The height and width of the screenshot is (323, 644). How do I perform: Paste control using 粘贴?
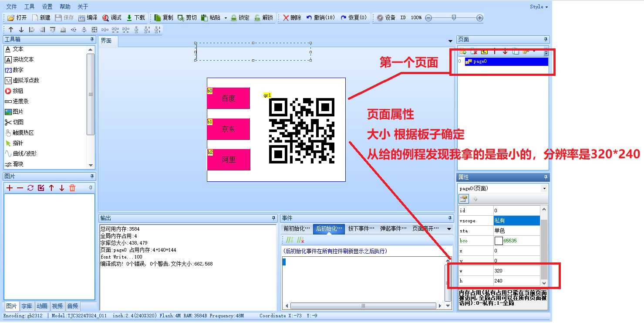tap(211, 18)
